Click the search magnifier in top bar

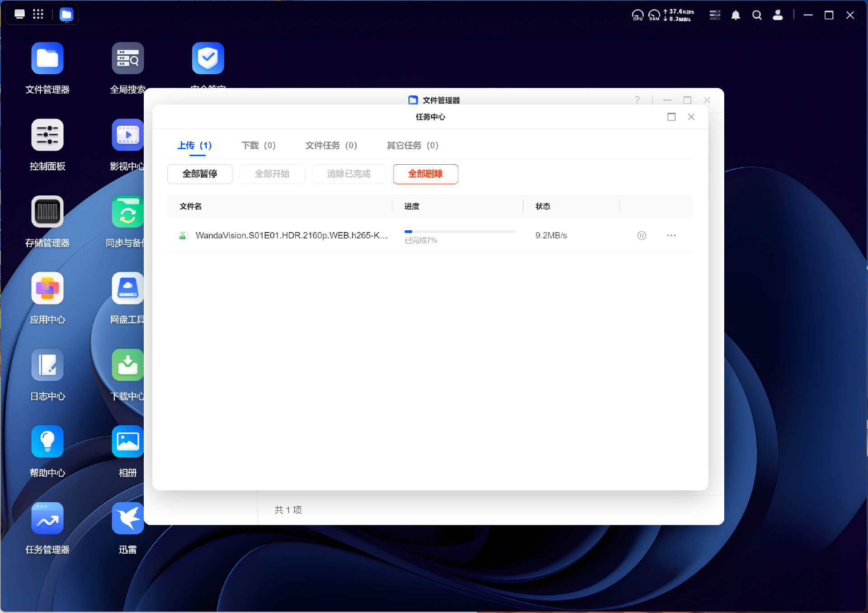757,15
